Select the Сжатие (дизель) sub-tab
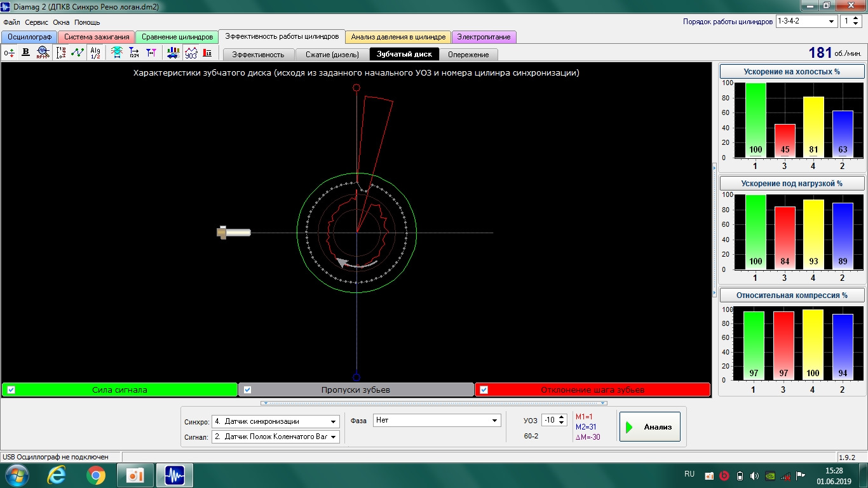This screenshot has height=488, width=868. point(332,55)
